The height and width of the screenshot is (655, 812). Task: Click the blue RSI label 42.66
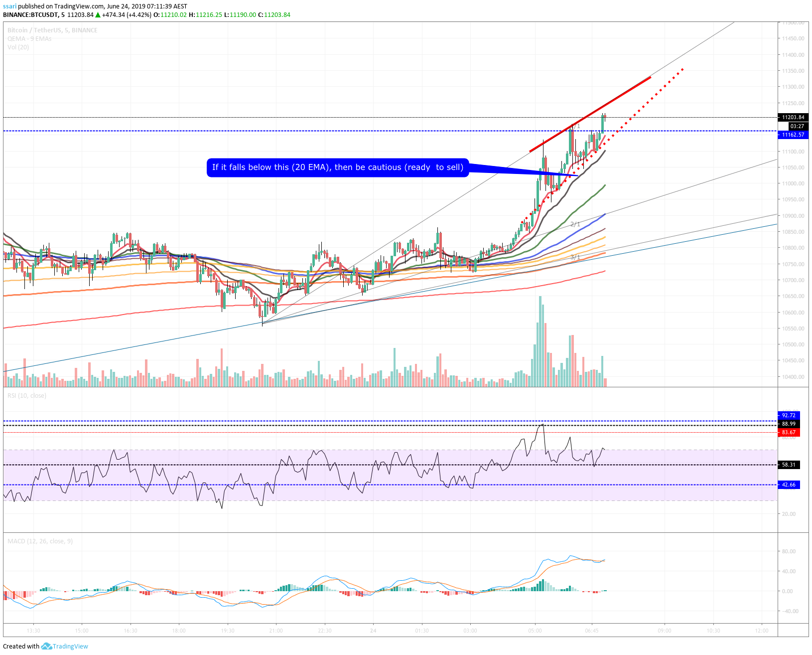(789, 485)
